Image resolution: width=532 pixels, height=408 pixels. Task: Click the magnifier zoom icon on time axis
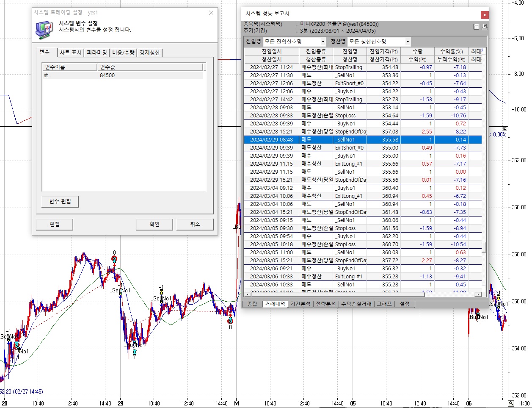point(511,403)
